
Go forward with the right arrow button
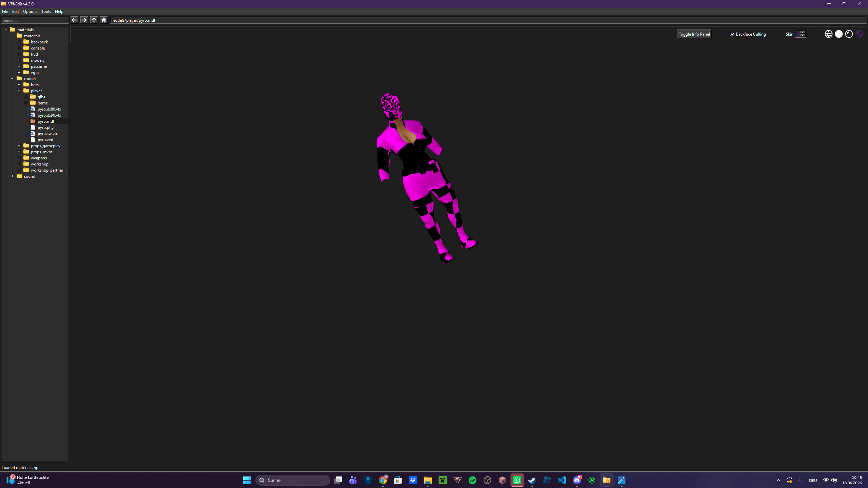click(x=84, y=20)
